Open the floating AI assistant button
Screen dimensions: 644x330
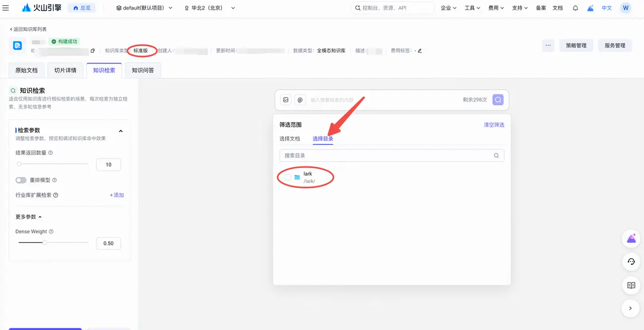(x=631, y=238)
